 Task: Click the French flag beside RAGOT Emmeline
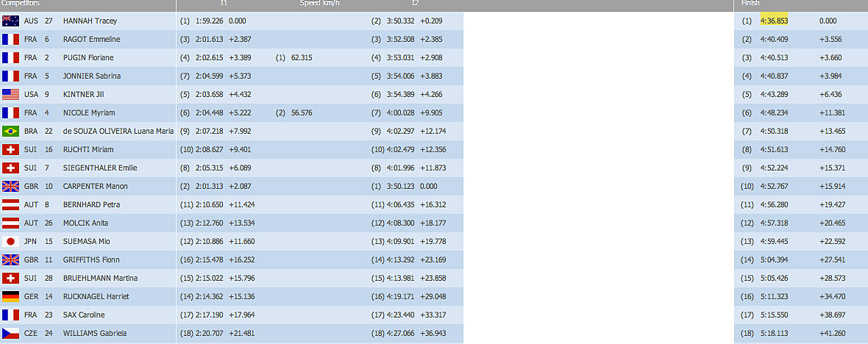click(10, 39)
